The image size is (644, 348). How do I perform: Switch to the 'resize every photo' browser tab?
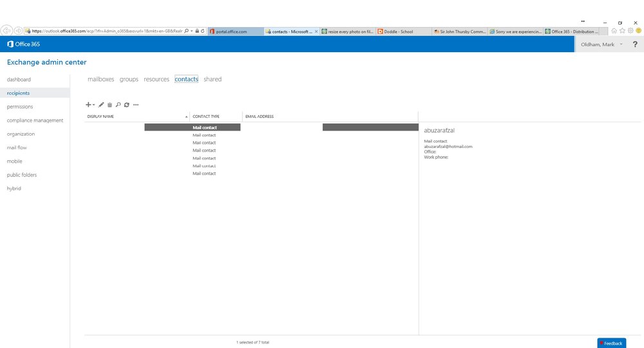pos(348,32)
